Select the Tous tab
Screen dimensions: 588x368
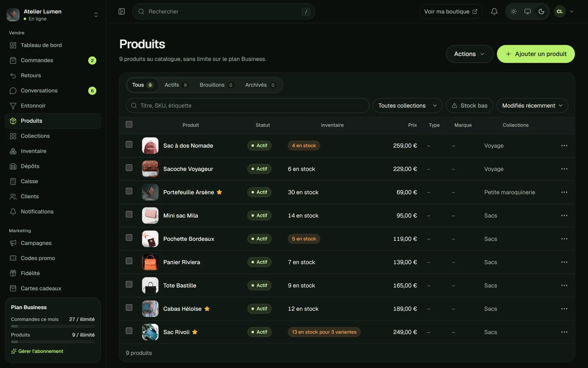coord(142,85)
